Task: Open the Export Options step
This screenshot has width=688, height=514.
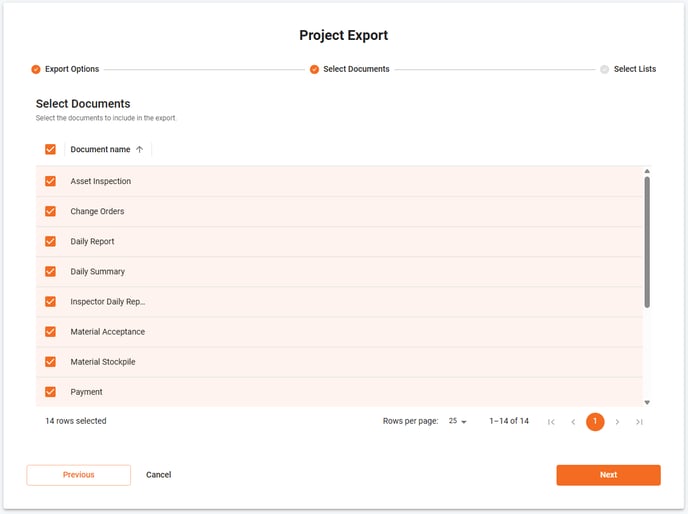Action: pyautogui.click(x=71, y=69)
